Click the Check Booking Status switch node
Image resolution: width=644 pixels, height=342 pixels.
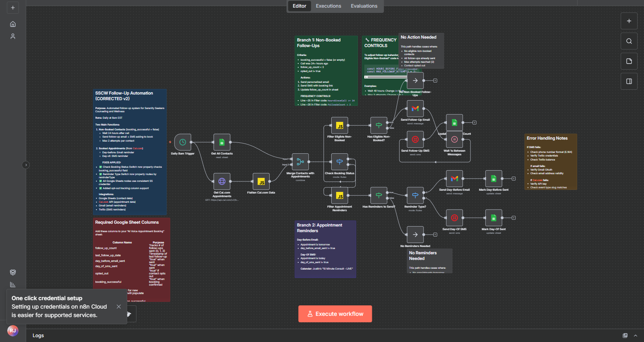(339, 162)
